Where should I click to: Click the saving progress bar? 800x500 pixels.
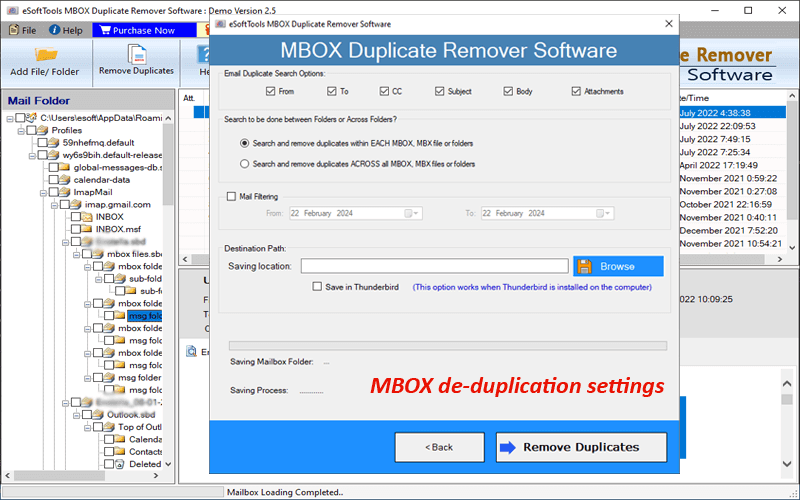tap(447, 345)
